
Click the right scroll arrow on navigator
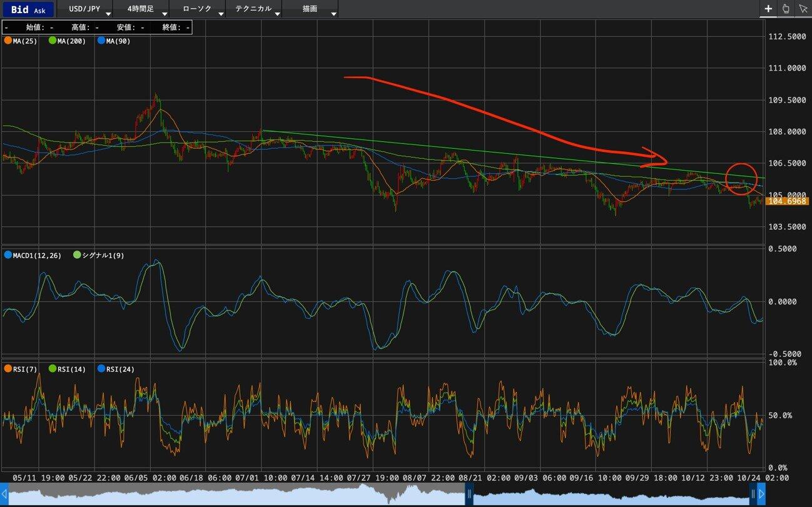tap(761, 494)
